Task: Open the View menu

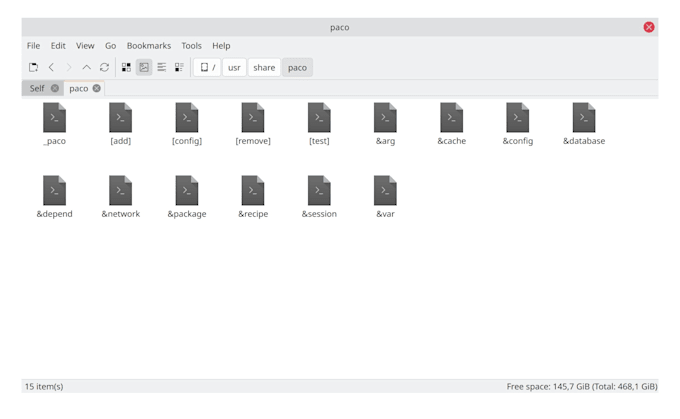Action: click(x=85, y=46)
